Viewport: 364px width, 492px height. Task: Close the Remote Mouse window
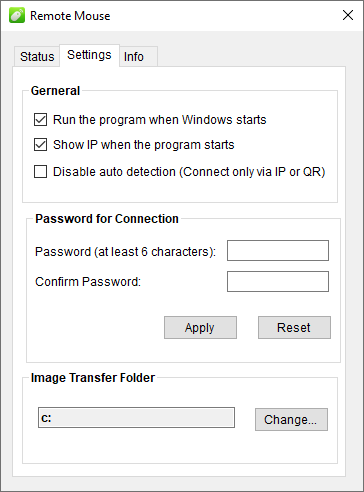(x=348, y=15)
